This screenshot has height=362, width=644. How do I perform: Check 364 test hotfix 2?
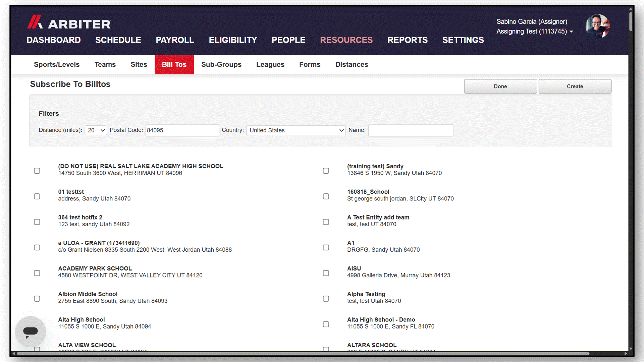[x=37, y=222]
